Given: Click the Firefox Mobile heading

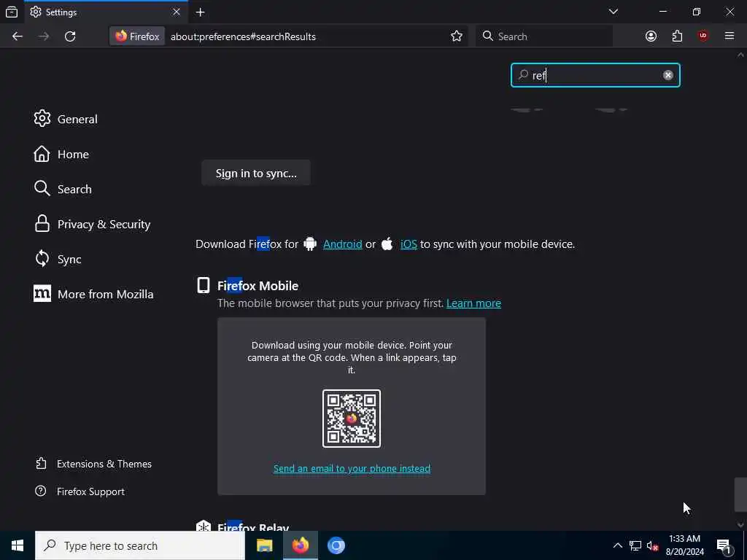Looking at the screenshot, I should pyautogui.click(x=258, y=286).
